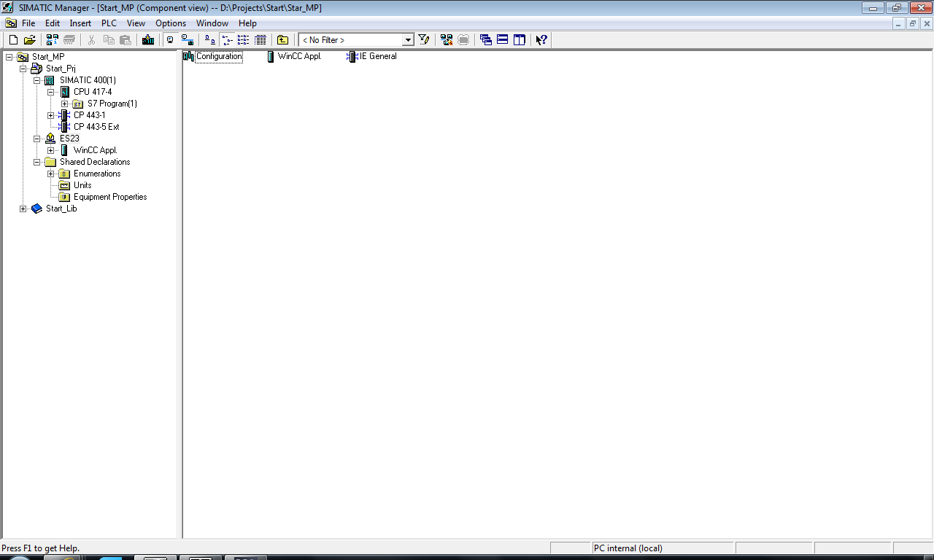Arrange windows horizontally via the toolbar icon
The height and width of the screenshot is (560, 934).
pyautogui.click(x=503, y=40)
